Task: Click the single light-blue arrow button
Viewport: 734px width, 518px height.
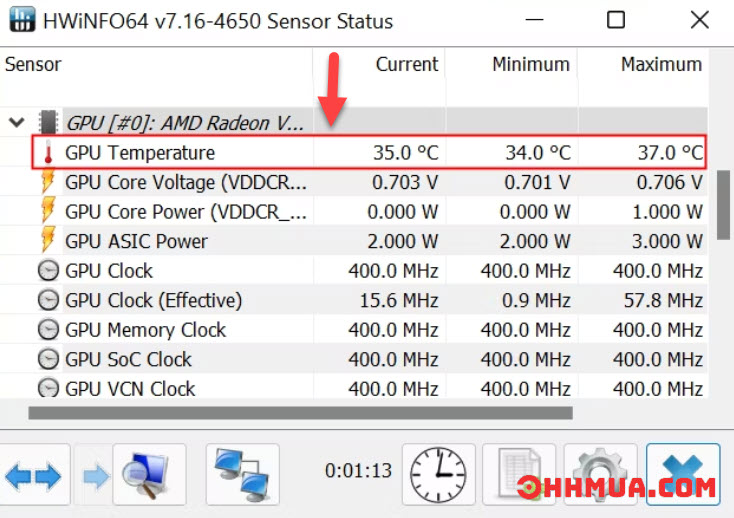Action: pos(95,476)
